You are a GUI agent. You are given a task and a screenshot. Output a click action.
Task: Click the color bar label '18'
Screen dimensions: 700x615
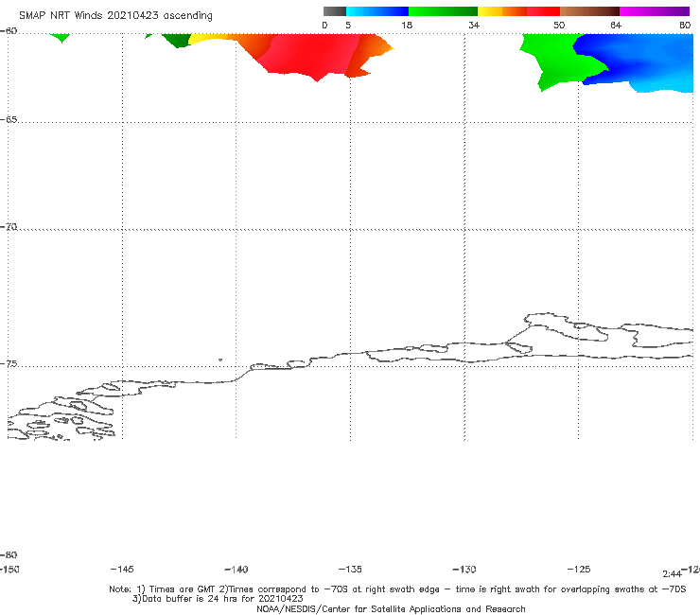click(407, 25)
